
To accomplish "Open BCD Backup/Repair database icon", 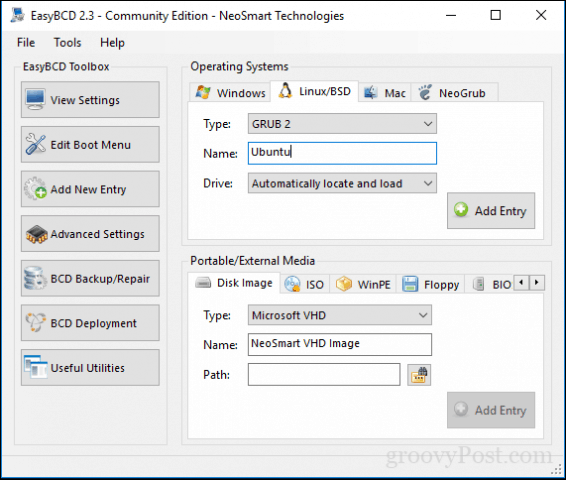I will tap(35, 278).
